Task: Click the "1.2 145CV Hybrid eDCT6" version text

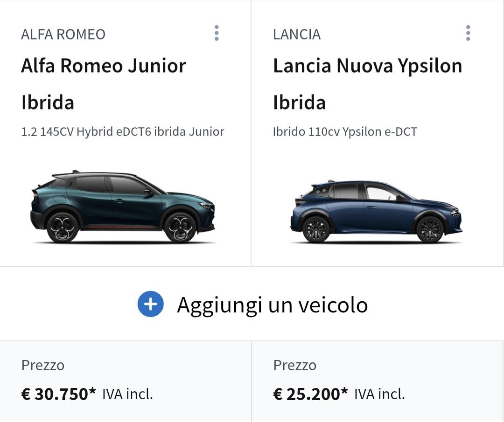Action: tap(122, 131)
